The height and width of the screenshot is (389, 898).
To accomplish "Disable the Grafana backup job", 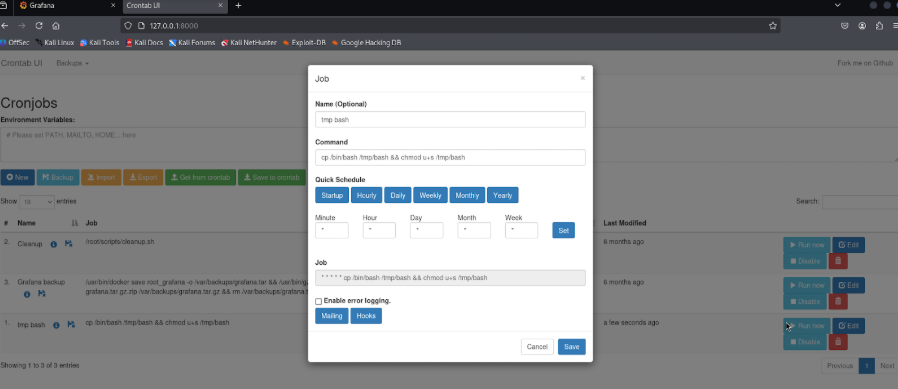I will tap(805, 301).
